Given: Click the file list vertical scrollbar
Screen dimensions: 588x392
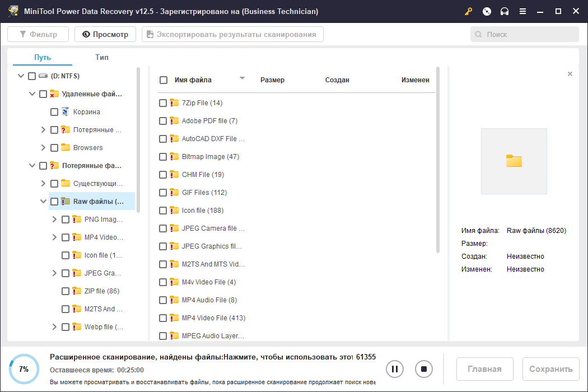Looking at the screenshot, I should (437, 160).
